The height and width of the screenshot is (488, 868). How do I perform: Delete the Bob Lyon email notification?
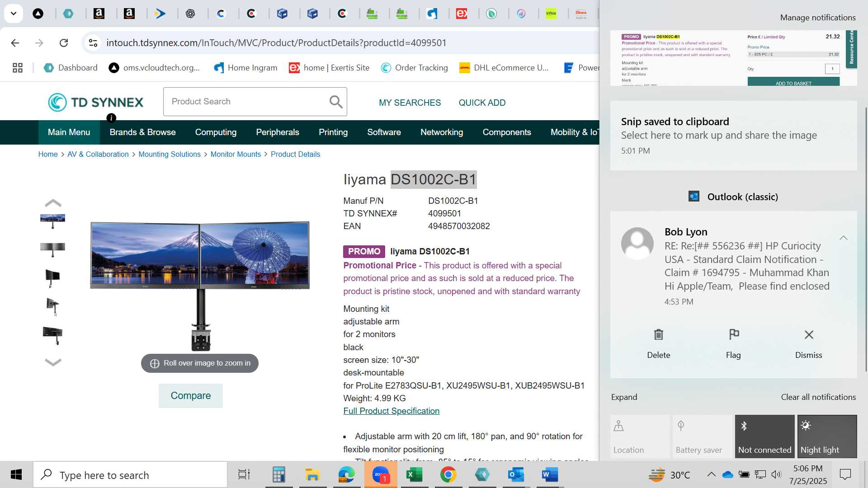[x=658, y=343]
